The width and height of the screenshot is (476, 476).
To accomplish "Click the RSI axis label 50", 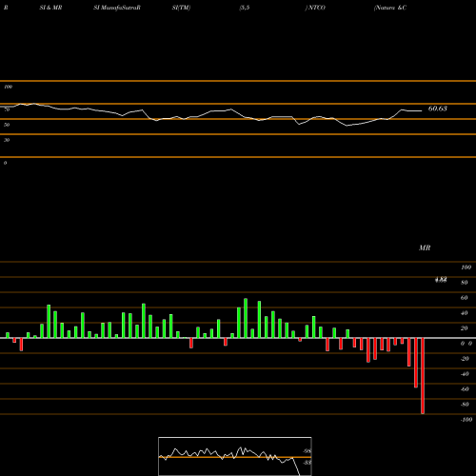I will pos(7,125).
